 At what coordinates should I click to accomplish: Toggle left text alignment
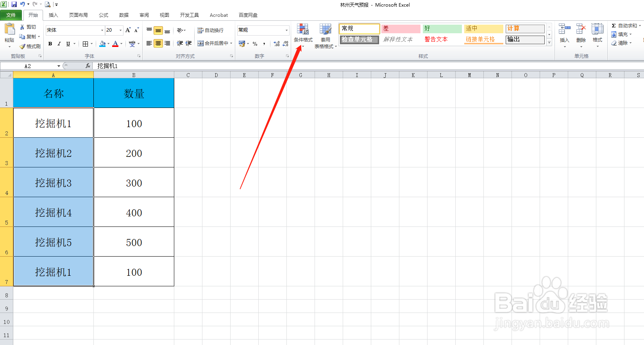click(x=149, y=43)
